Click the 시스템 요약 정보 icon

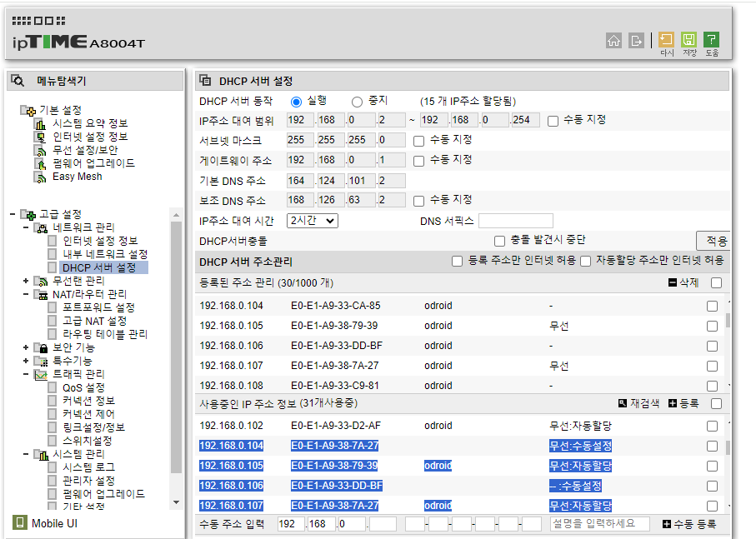coord(41,124)
